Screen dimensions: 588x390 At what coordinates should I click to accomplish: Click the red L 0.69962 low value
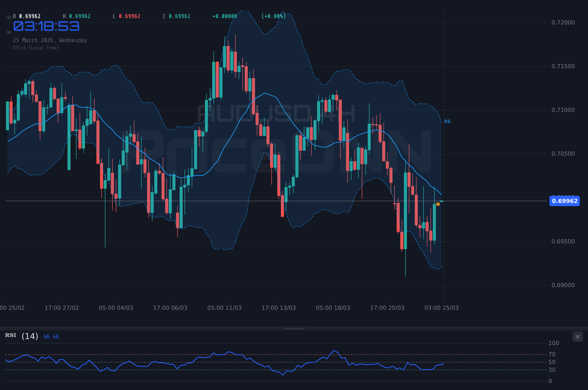click(x=126, y=16)
